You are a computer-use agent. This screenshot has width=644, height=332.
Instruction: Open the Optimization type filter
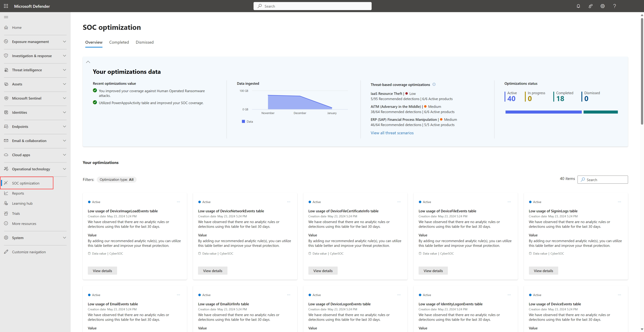pos(117,180)
